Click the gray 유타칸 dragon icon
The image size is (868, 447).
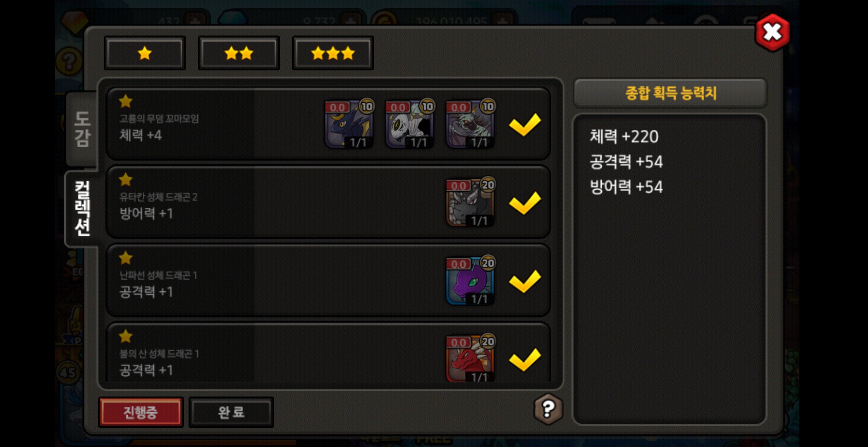click(470, 202)
